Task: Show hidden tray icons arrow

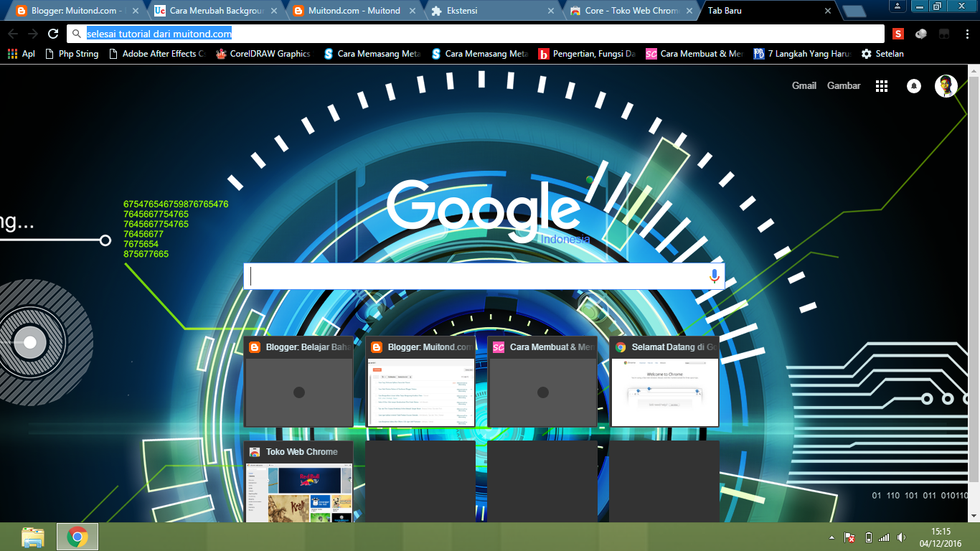Action: (831, 537)
